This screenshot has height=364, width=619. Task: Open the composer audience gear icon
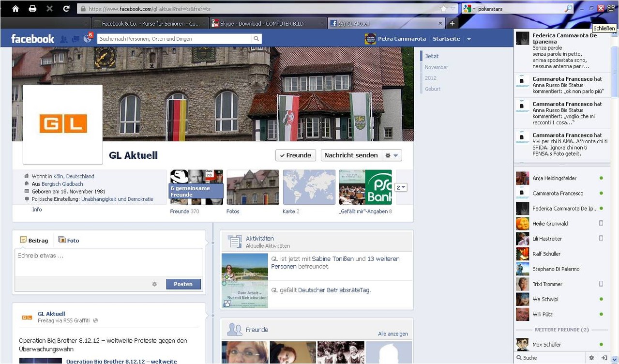point(154,284)
